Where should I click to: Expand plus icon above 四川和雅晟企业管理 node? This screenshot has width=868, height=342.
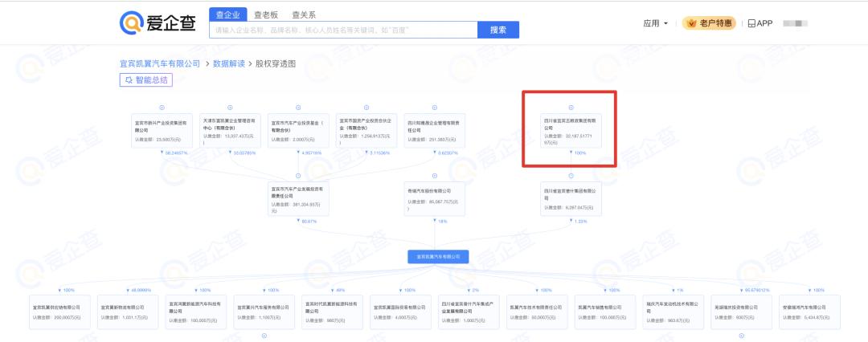click(435, 108)
